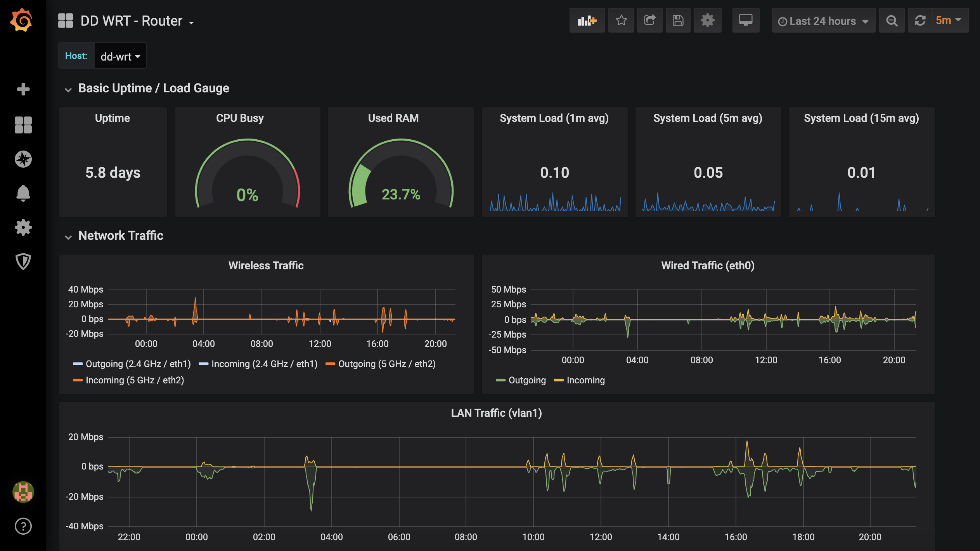The image size is (980, 551).
Task: Open the dd-wrt Host dropdown
Action: pyautogui.click(x=120, y=57)
